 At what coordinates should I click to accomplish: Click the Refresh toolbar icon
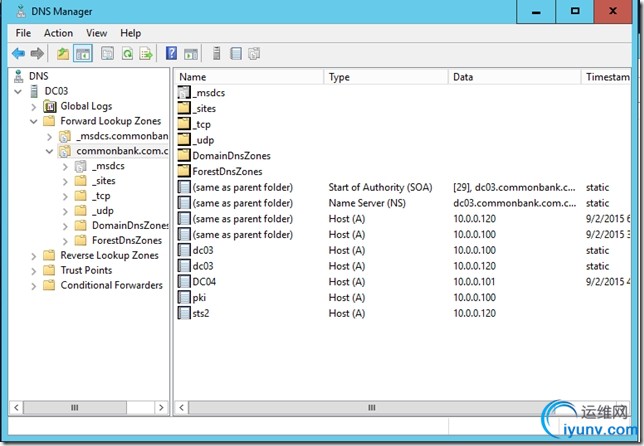(x=127, y=53)
